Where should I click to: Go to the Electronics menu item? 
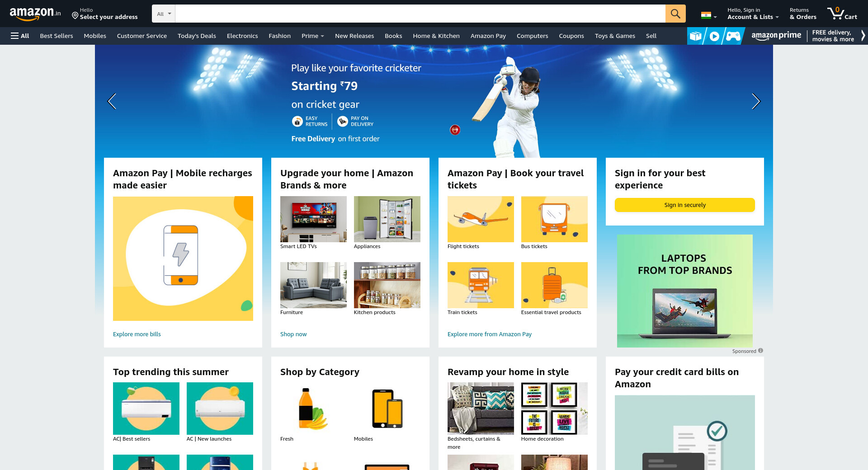242,36
